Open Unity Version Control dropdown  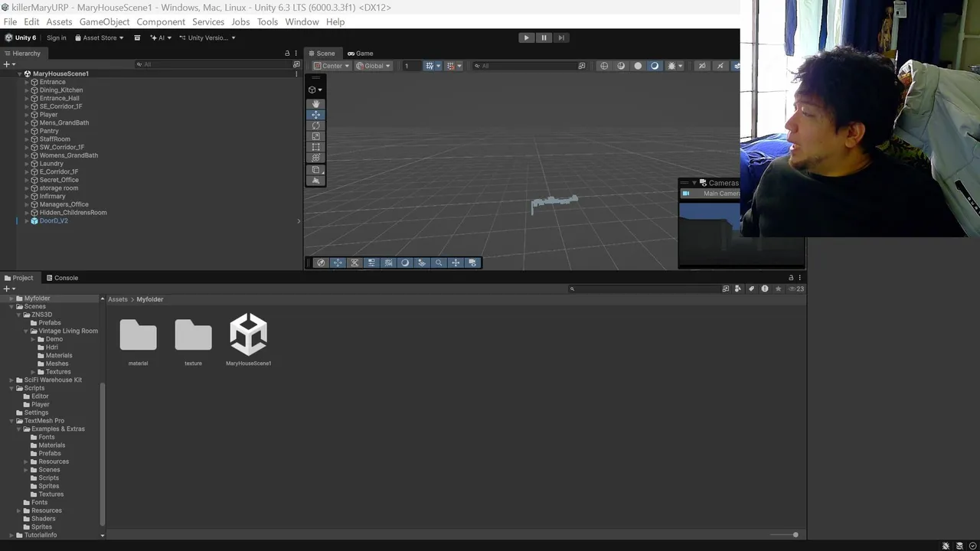point(207,37)
